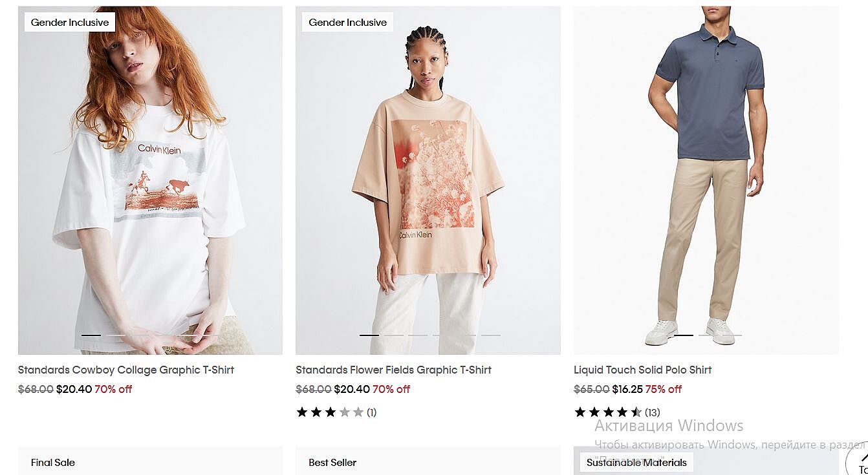The image size is (868, 475).
Task: Select last slide indicator on the polo shirt photo
Action: [732, 335]
